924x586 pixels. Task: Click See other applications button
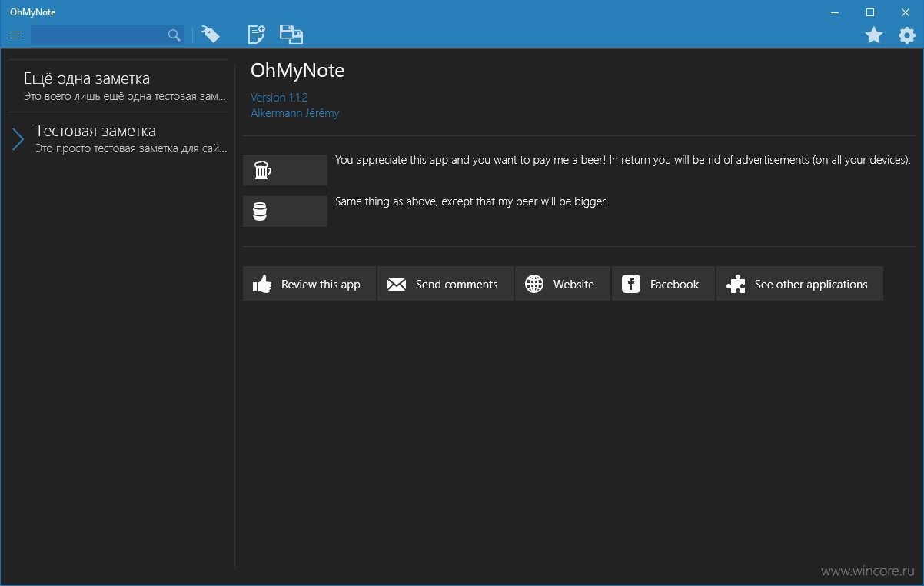pyautogui.click(x=799, y=284)
